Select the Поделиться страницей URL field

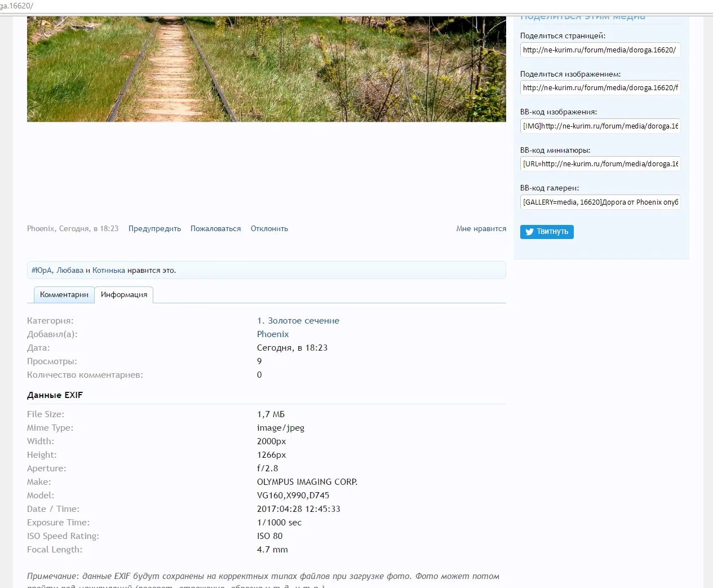tap(600, 50)
